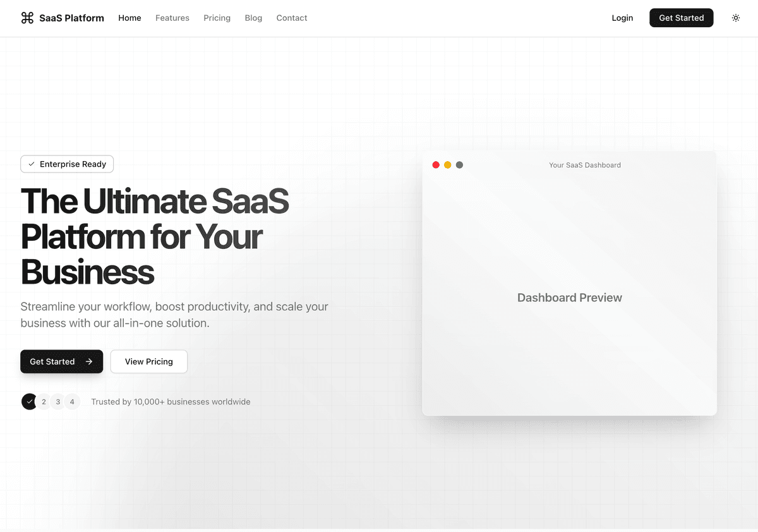Click the yellow traffic light dot

(x=448, y=164)
